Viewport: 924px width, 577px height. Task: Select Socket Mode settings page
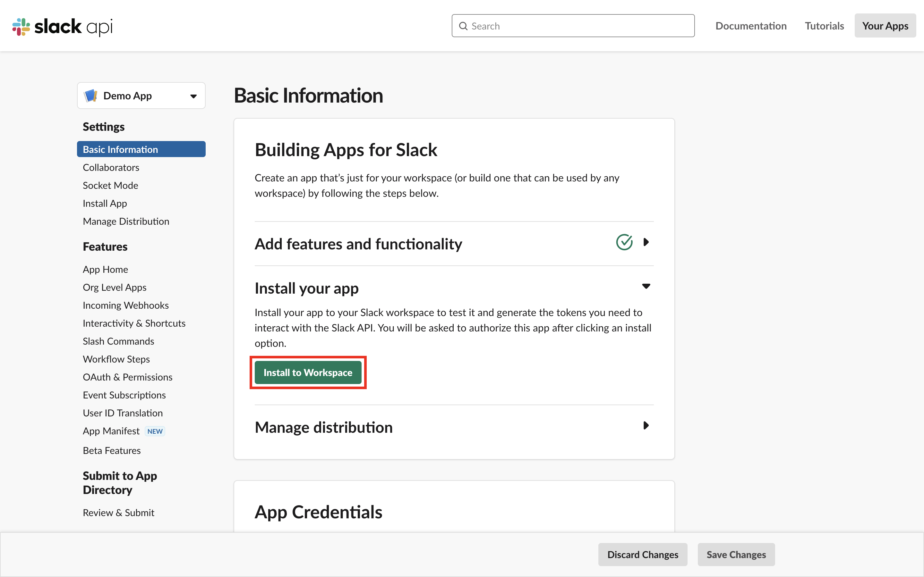pos(110,186)
